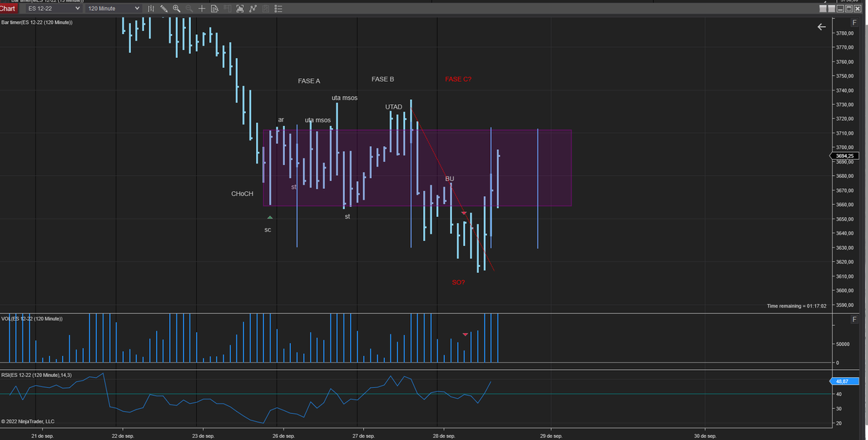Screen dimensions: 868x440
Task: Click the left arrow return-to-latest icon
Action: [821, 27]
